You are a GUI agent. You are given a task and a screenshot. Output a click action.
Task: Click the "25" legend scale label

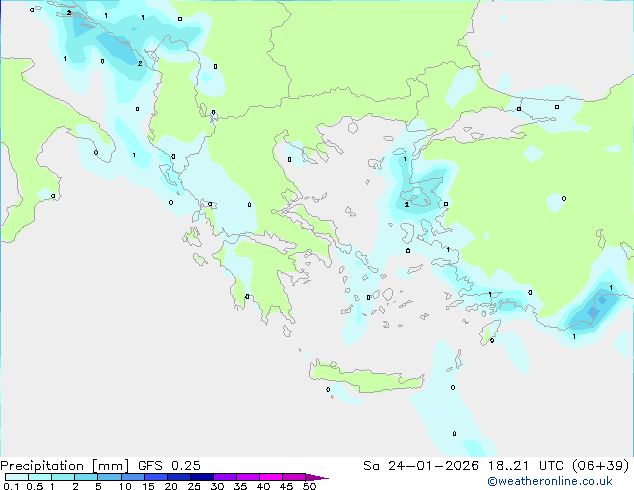point(194,486)
